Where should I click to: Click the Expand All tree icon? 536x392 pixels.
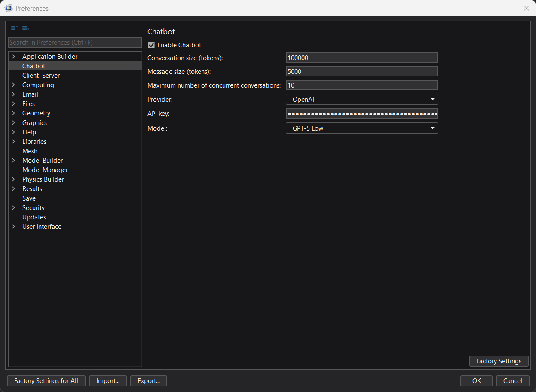[25, 28]
